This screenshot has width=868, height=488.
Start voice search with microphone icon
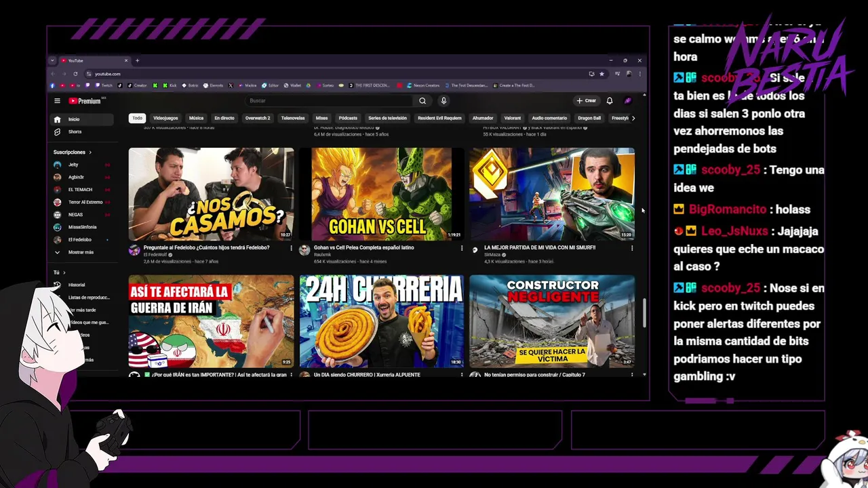(443, 101)
